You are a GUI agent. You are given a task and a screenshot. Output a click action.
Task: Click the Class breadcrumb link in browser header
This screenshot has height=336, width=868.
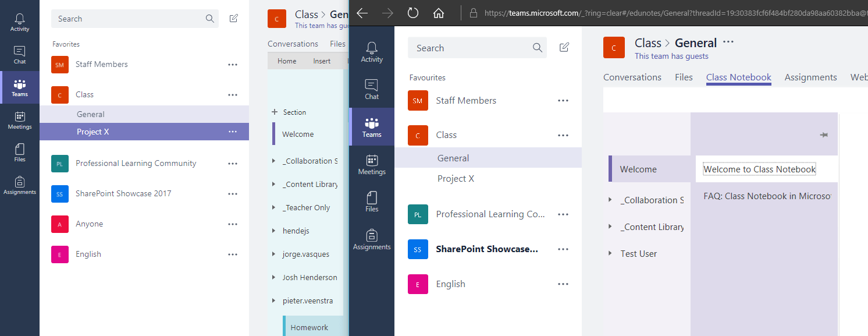click(x=648, y=43)
